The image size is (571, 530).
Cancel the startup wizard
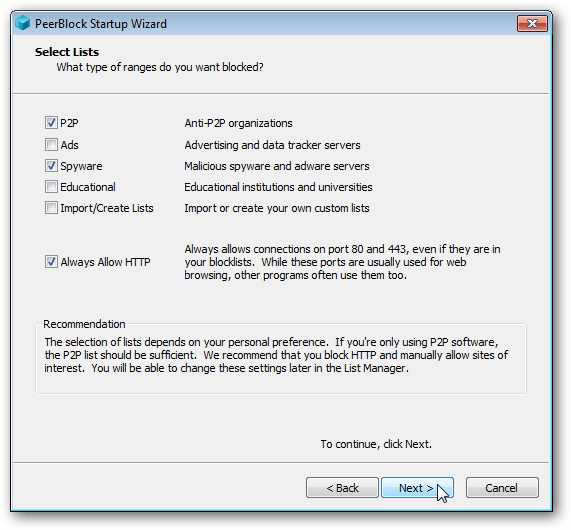(x=502, y=487)
